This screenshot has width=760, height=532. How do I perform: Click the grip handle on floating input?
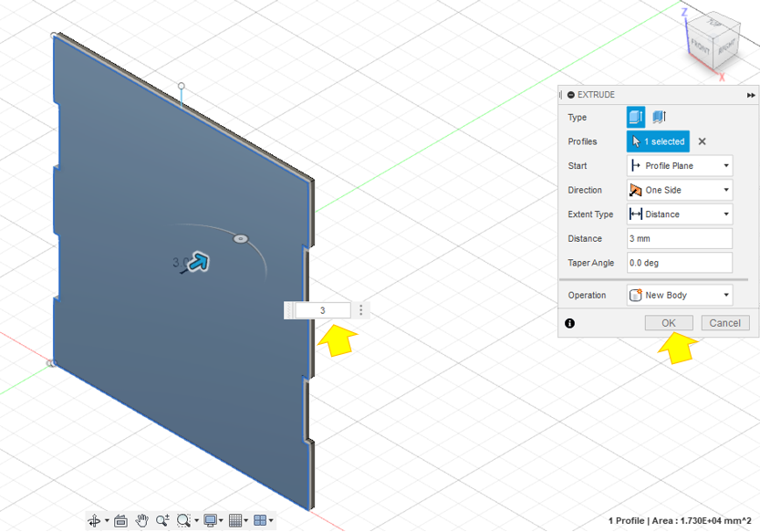point(289,310)
